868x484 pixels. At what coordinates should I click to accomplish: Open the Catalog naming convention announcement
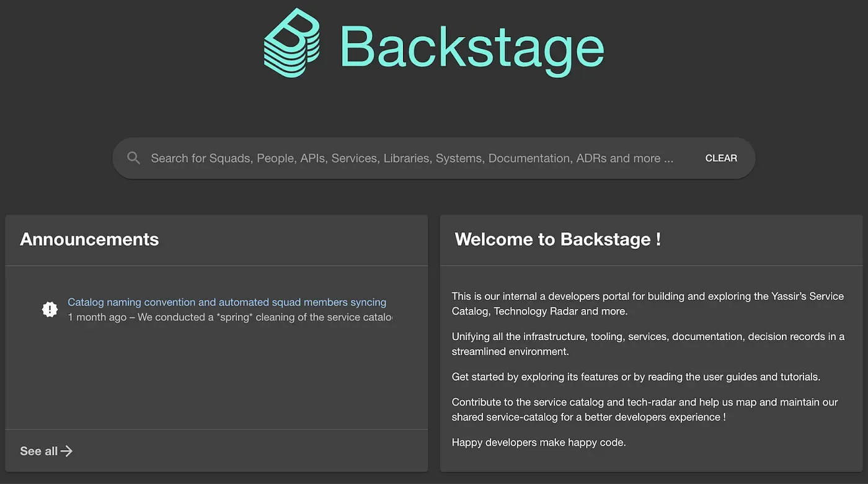pyautogui.click(x=227, y=302)
